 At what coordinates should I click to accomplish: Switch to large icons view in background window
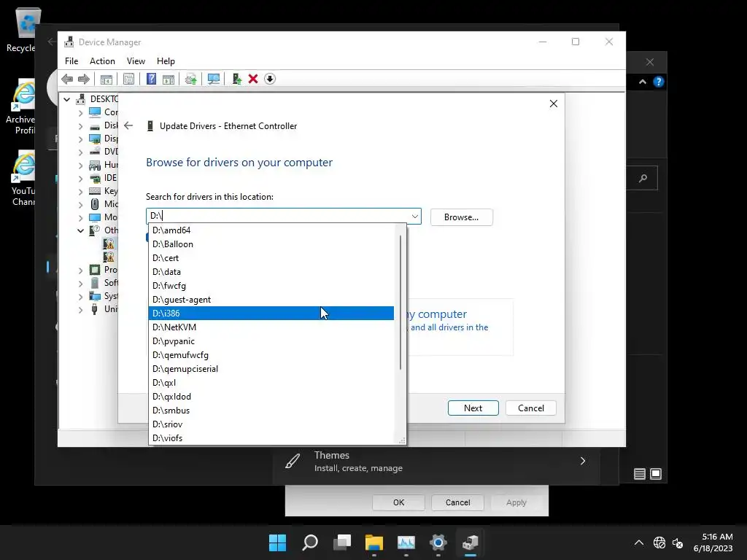pos(656,474)
